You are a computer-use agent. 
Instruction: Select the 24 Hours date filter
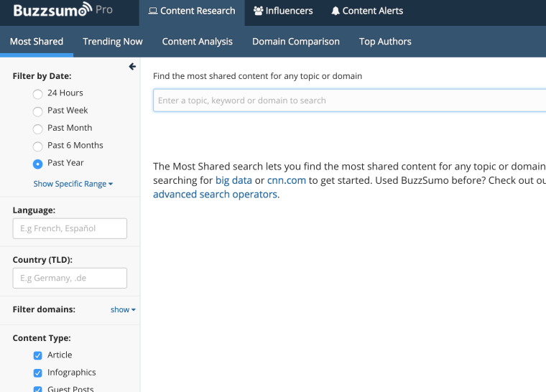coord(38,93)
